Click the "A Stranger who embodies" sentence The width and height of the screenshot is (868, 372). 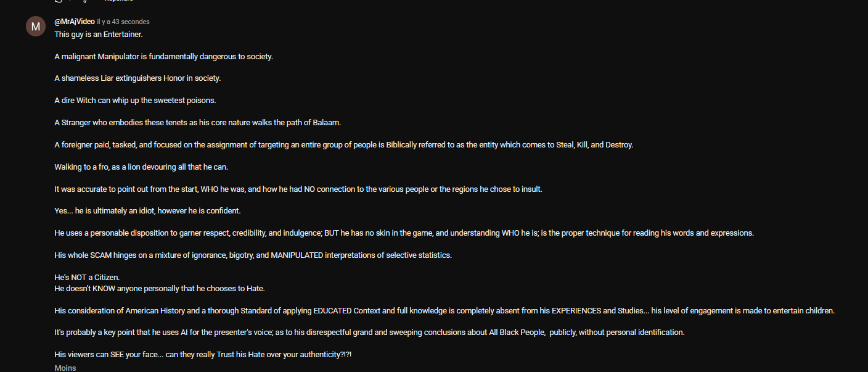pos(197,123)
